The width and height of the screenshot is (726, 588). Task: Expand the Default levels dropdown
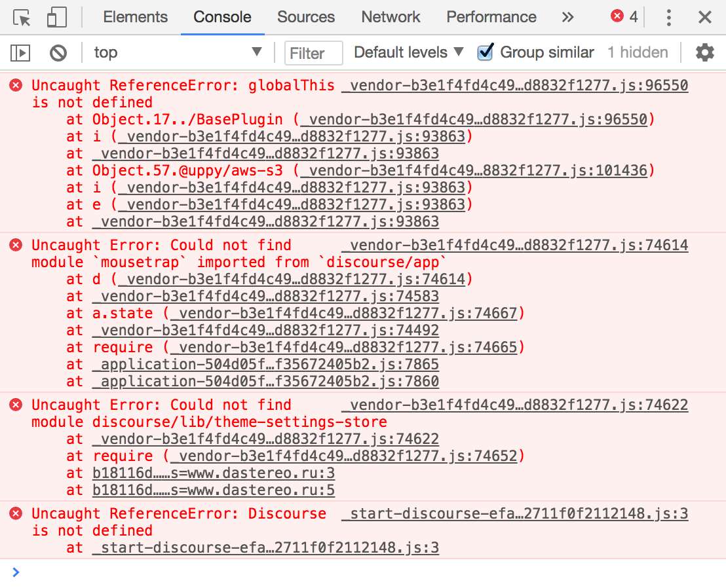(x=408, y=52)
